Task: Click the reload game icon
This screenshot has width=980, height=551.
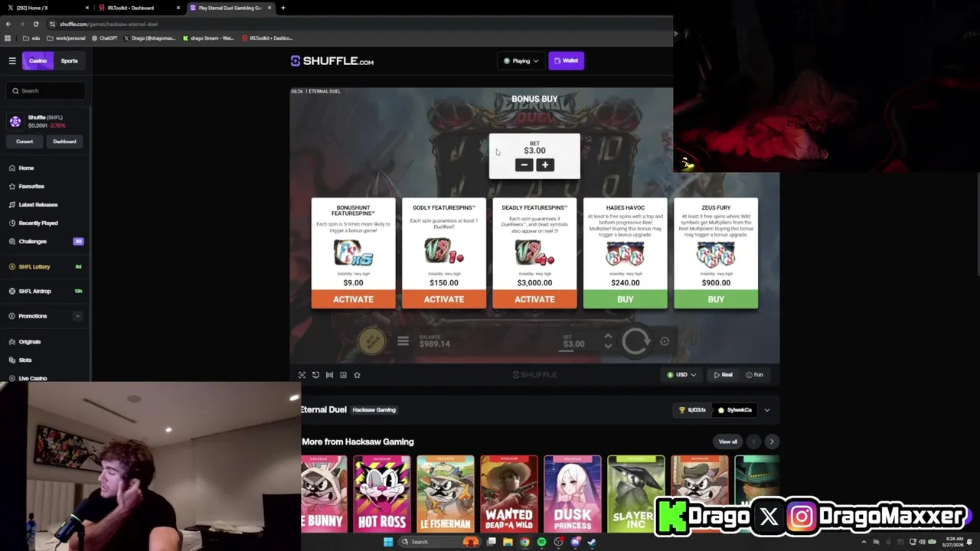Action: [x=315, y=375]
